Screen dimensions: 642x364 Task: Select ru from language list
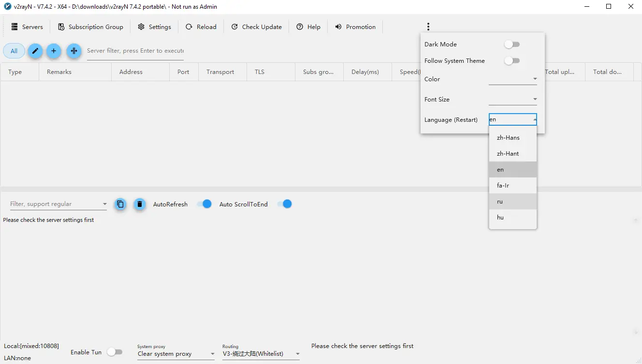pos(512,202)
